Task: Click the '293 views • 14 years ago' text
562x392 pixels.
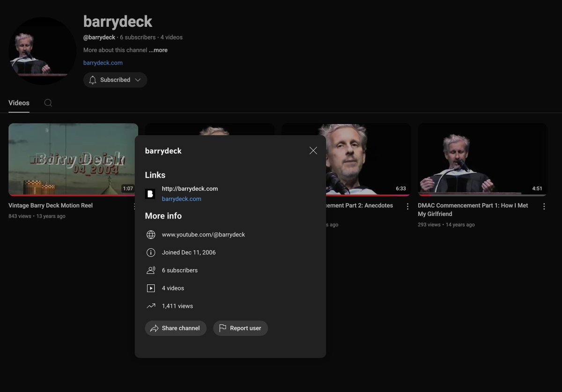Action: 446,225
